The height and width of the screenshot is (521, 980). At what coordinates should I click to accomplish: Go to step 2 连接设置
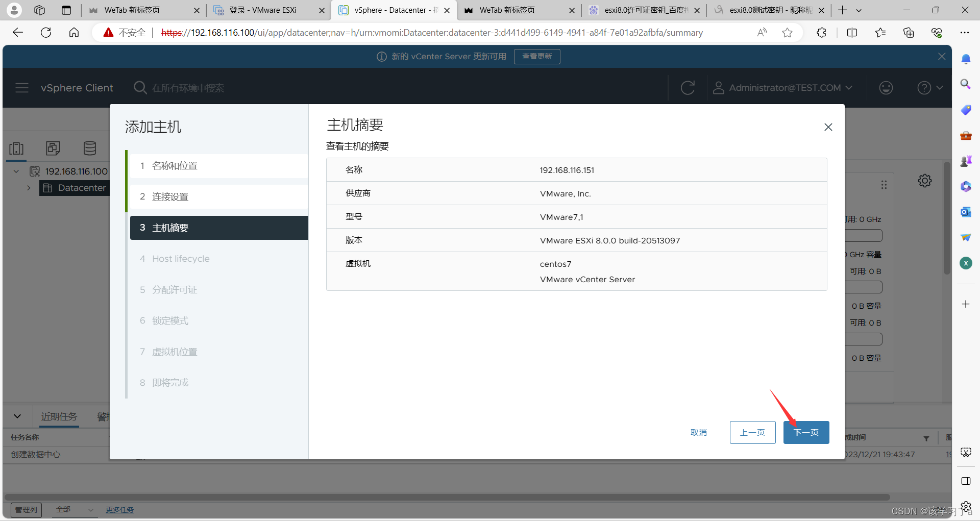[219, 197]
